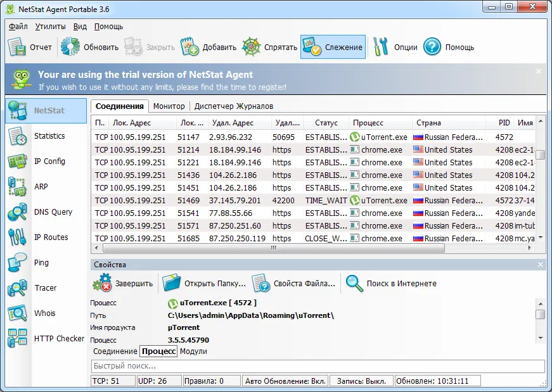Open the Вид menu

point(80,27)
